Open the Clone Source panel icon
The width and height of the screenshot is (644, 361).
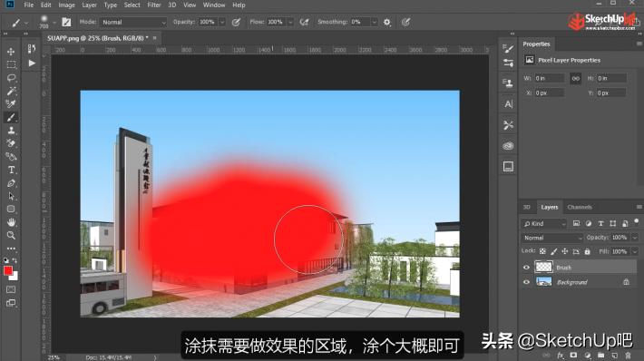click(x=508, y=83)
